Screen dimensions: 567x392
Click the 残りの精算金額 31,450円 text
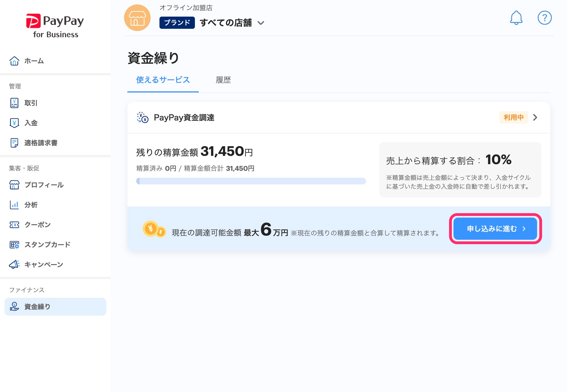[195, 152]
